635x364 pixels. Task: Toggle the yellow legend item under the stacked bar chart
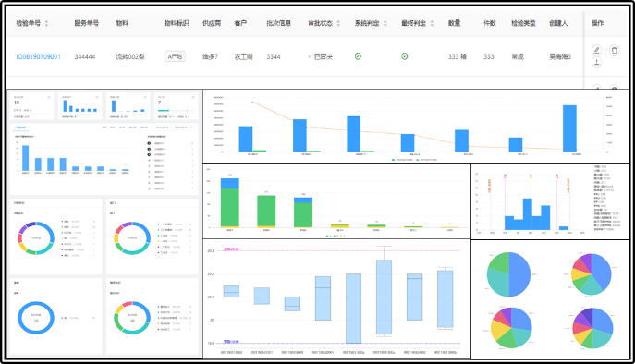click(343, 236)
